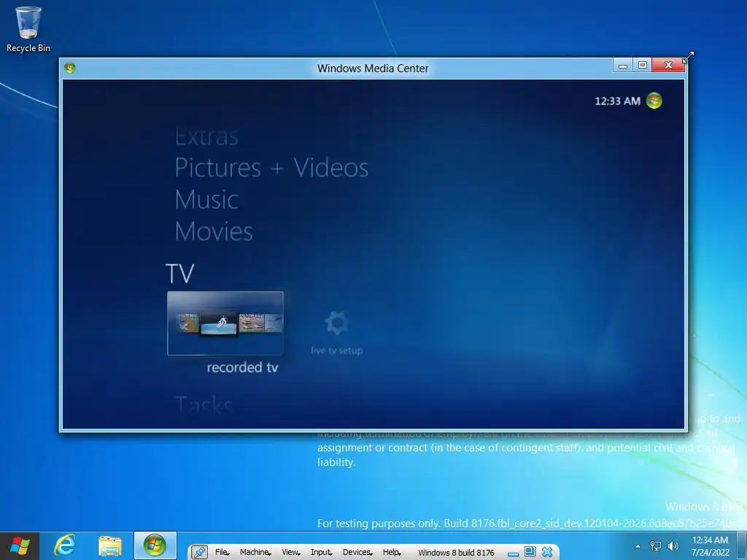
Task: Show hidden system tray icons
Action: (638, 546)
